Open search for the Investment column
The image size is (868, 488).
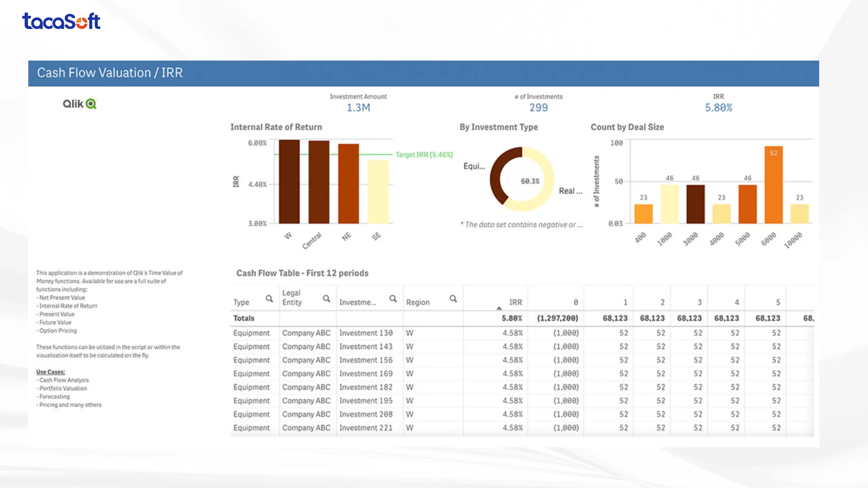(x=393, y=299)
